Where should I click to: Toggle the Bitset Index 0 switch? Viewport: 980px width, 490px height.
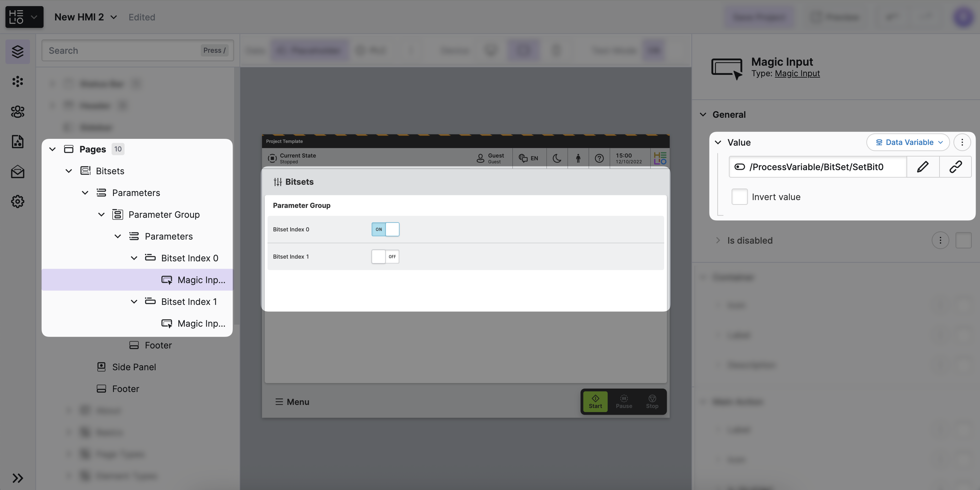tap(385, 229)
